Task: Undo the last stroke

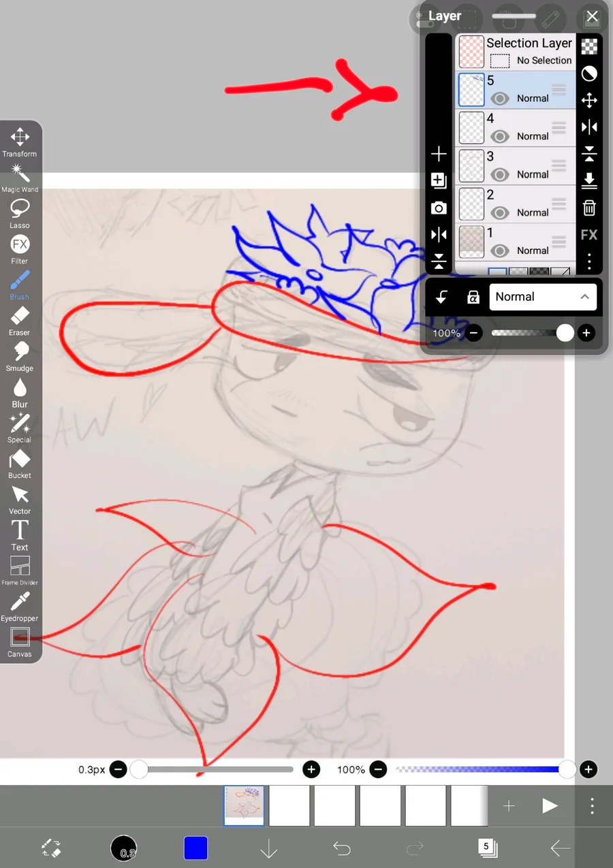Action: point(342,848)
